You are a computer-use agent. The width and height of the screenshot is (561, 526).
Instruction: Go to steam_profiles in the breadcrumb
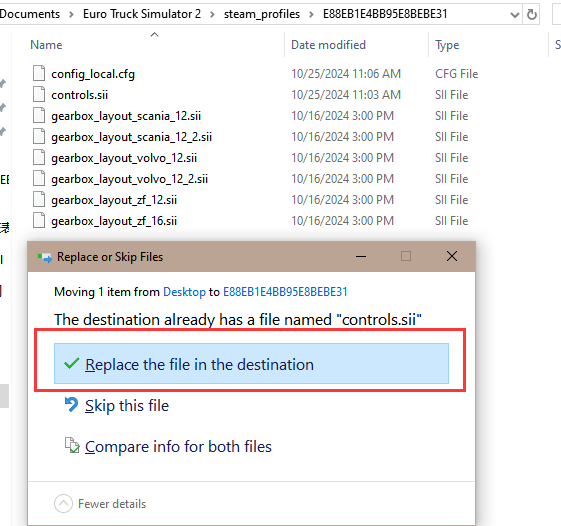coord(262,14)
